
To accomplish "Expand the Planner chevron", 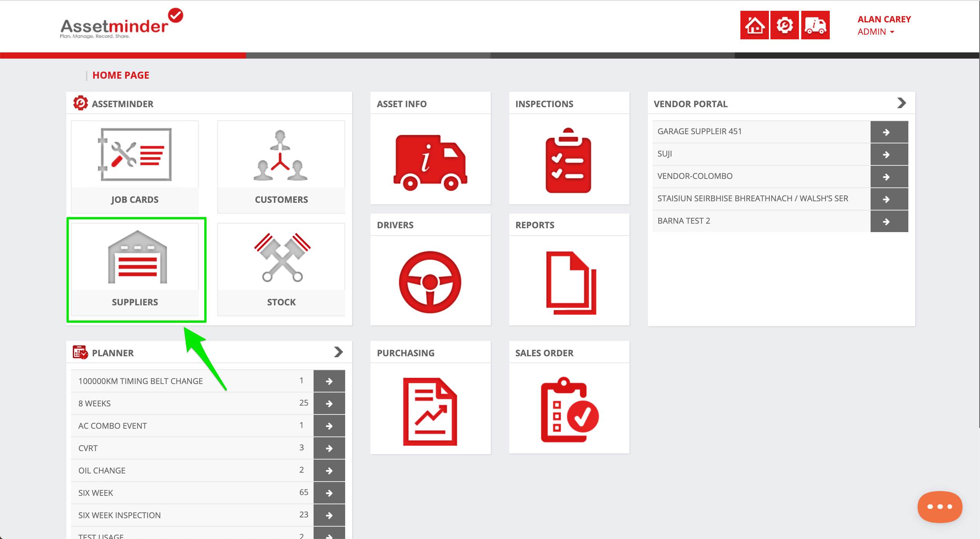I will [x=338, y=352].
